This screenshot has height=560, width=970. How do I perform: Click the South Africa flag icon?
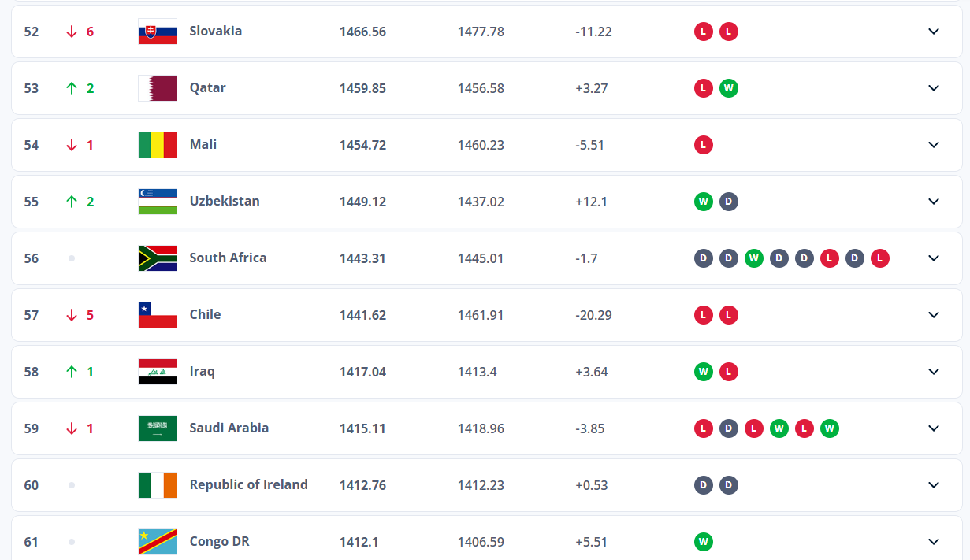coord(158,258)
